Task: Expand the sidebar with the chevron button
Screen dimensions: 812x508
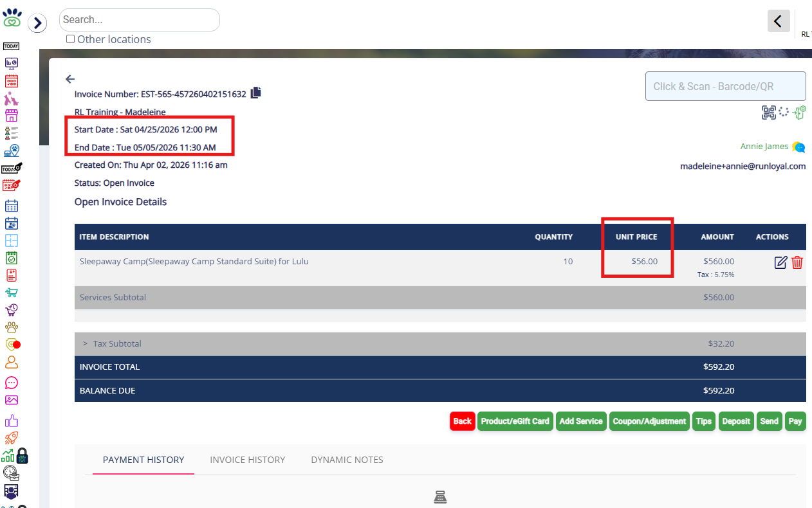Action: click(37, 24)
